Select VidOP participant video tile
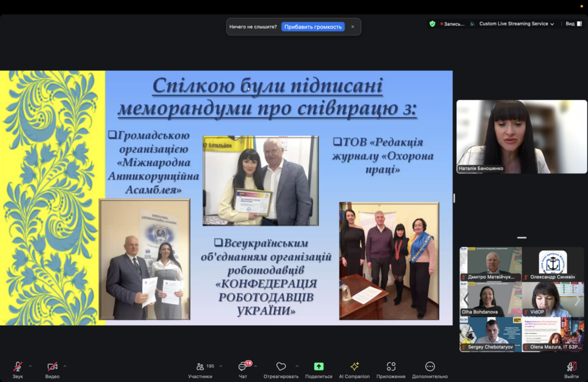588x382 pixels. [x=553, y=299]
